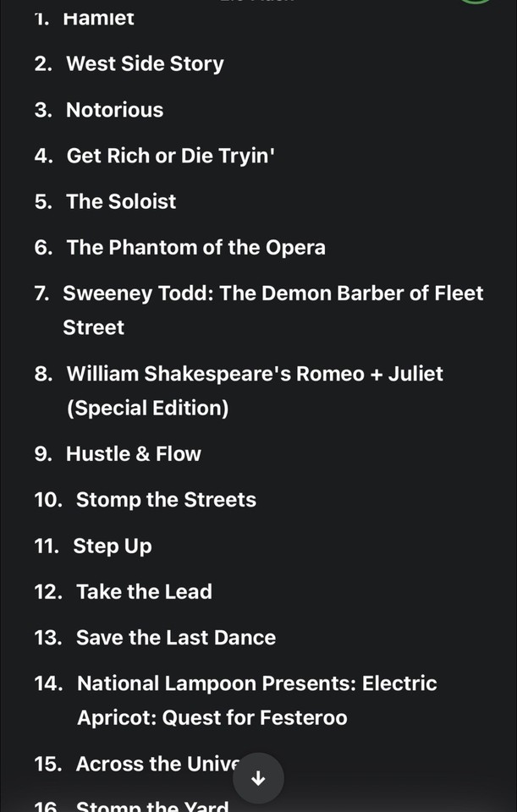This screenshot has width=517, height=812.
Task: Tap The Phantom of the Opera
Action: [195, 247]
